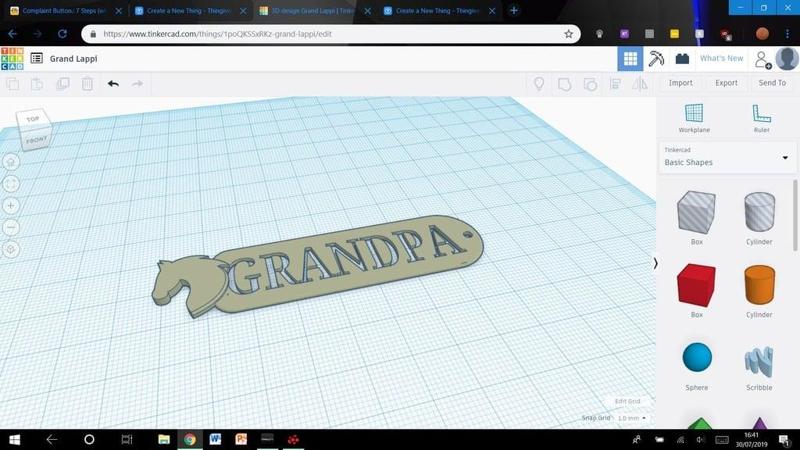Viewport: 800px width, 450px height.
Task: Click the Import button
Action: 681,83
